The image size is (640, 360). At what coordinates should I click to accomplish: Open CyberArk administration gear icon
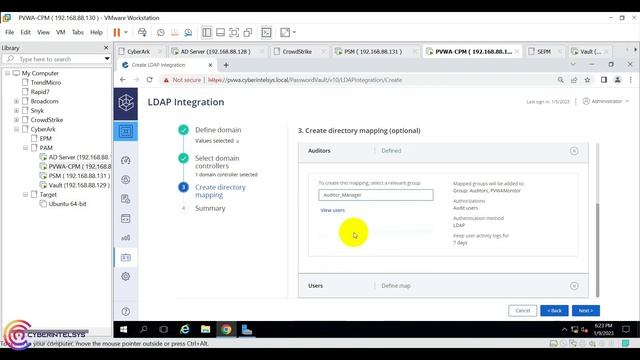[x=126, y=276]
